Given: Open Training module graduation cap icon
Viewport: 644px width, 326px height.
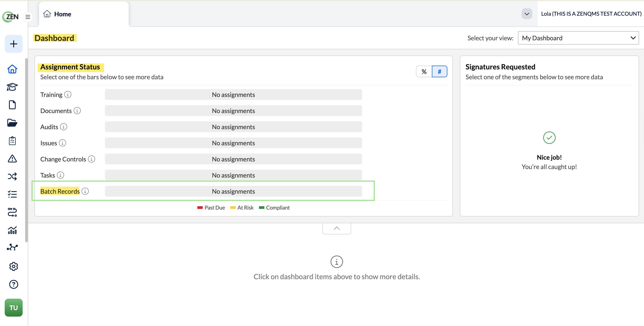Looking at the screenshot, I should 12,87.
